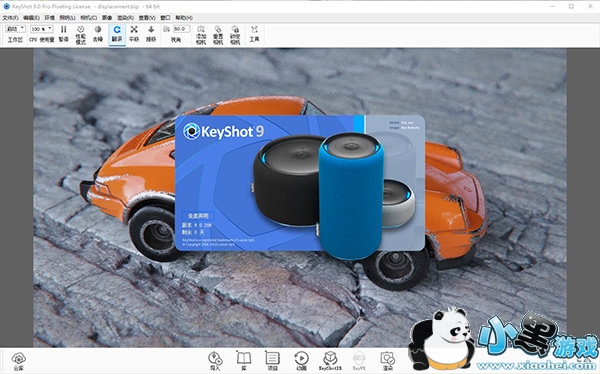Open the 云库 cloud library
Viewport: 600px width, 374px height.
tap(18, 362)
